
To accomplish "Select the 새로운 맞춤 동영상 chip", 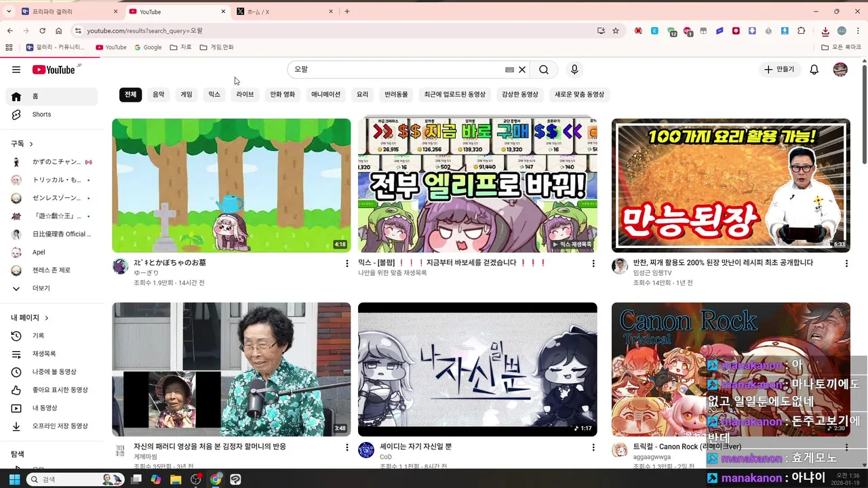I will pyautogui.click(x=579, y=95).
